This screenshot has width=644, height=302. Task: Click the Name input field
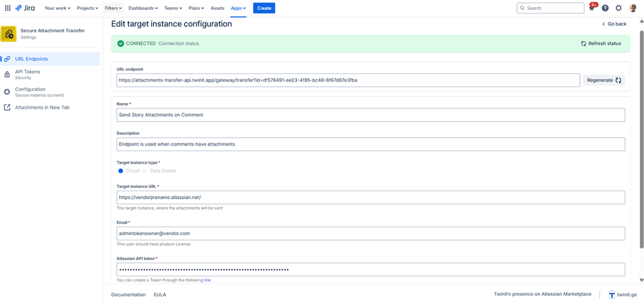pyautogui.click(x=371, y=115)
